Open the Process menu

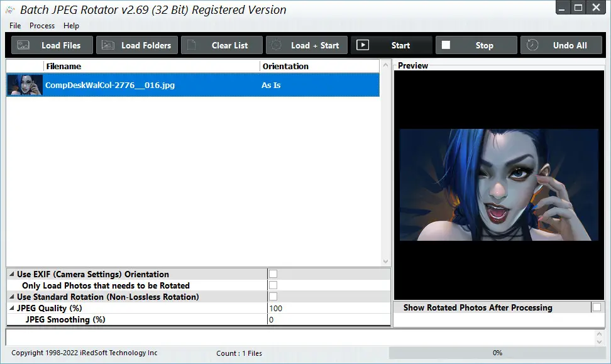42,26
